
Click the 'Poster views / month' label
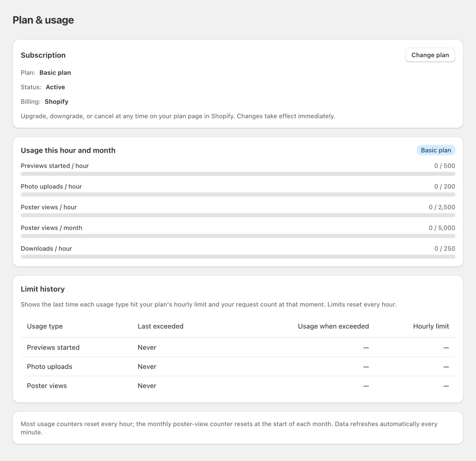[x=52, y=228]
